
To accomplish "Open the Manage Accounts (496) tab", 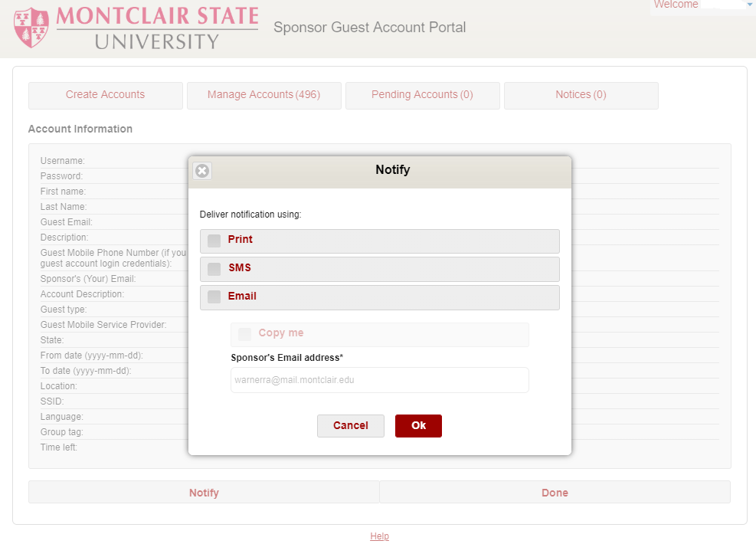I will (263, 95).
